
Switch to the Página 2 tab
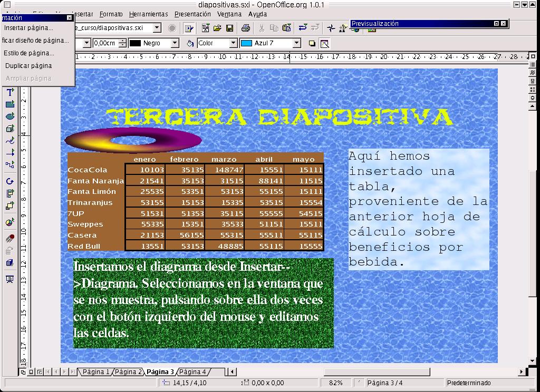coord(128,372)
